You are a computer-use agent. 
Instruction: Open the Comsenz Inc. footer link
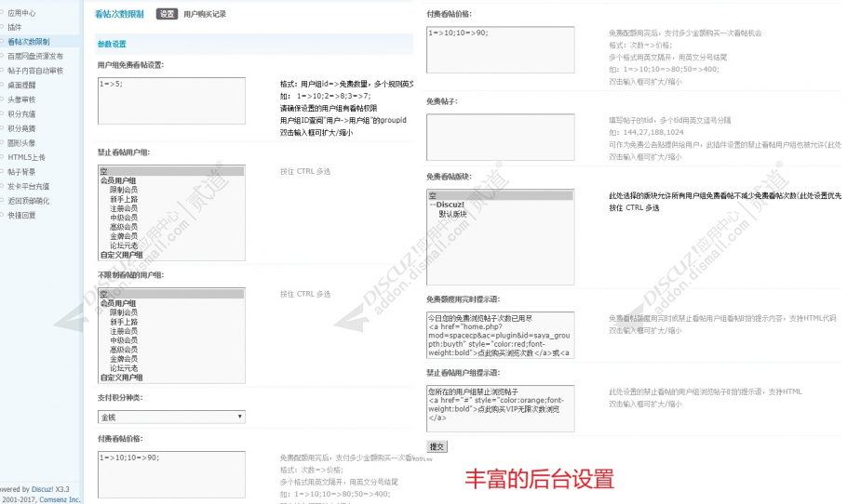[60, 499]
